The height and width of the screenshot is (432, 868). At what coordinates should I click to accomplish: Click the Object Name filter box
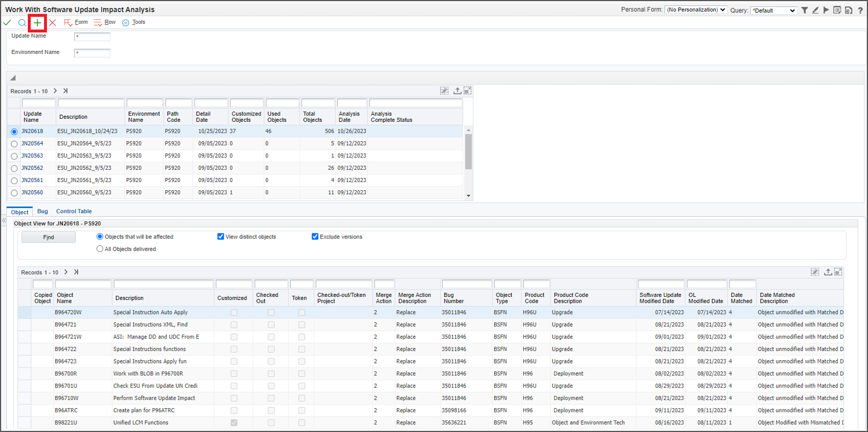coord(83,284)
